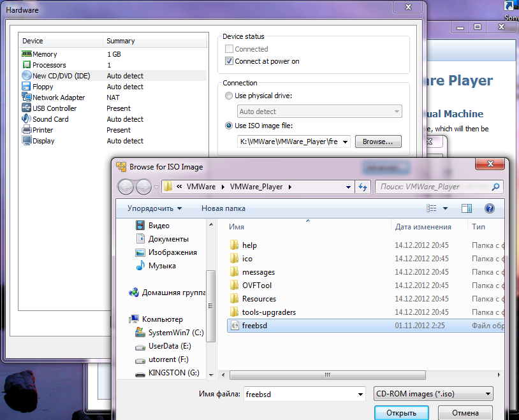The image size is (519, 420).
Task: Open help with the question mark icon
Action: (x=490, y=208)
